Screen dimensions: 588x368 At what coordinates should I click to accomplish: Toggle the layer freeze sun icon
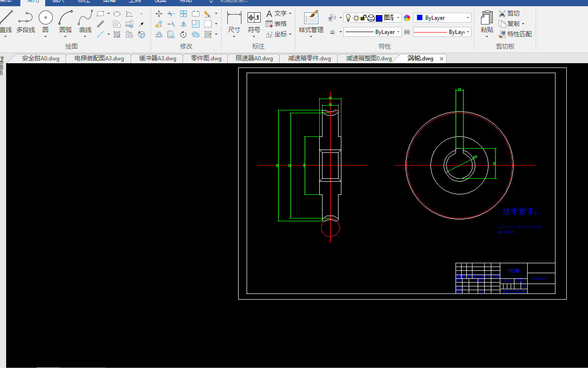click(356, 18)
